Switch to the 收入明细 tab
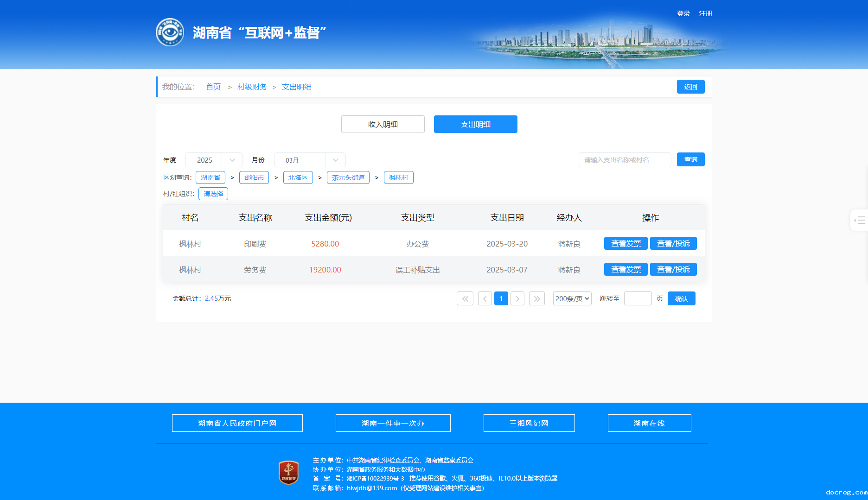 coord(383,124)
